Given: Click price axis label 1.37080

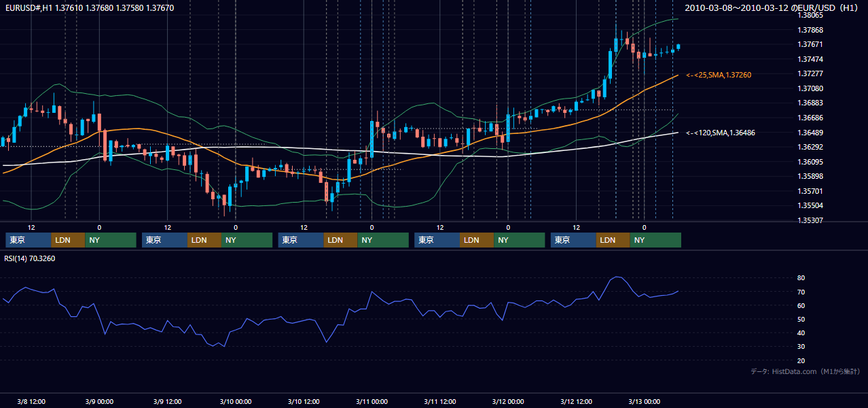Looking at the screenshot, I should (810, 88).
